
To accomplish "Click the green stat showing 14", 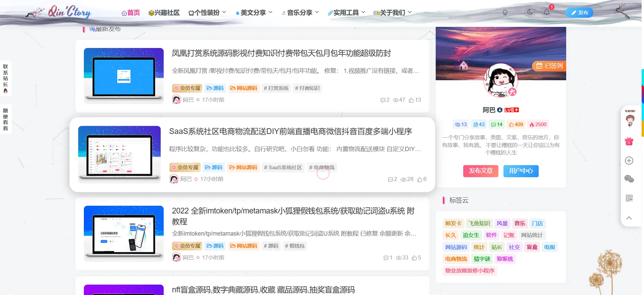I will (x=497, y=125).
